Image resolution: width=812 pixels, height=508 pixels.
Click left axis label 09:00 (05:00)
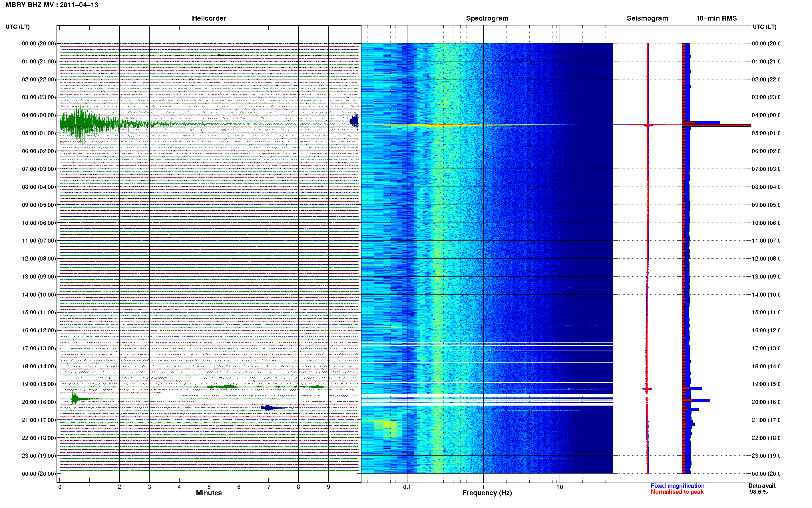[x=39, y=205]
